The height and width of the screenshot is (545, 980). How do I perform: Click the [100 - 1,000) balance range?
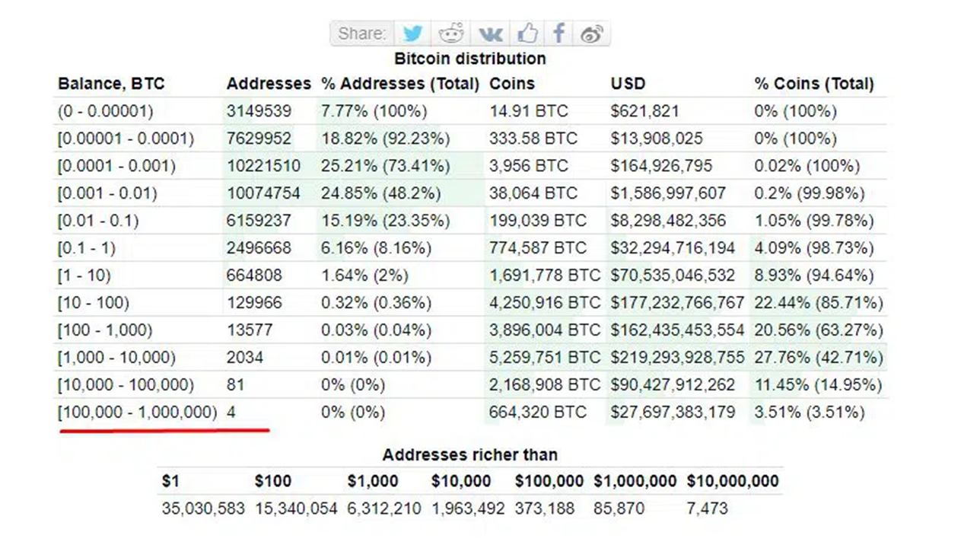105,330
